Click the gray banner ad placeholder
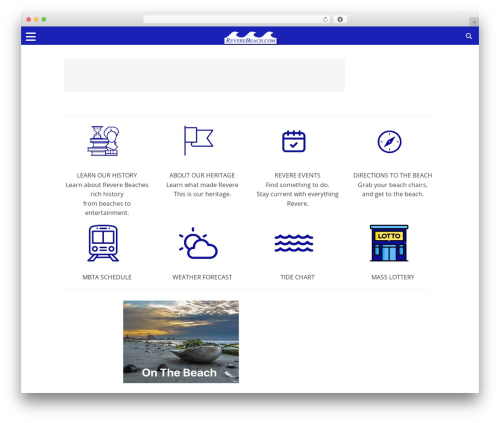Screen dimensions: 500x423 204,75
